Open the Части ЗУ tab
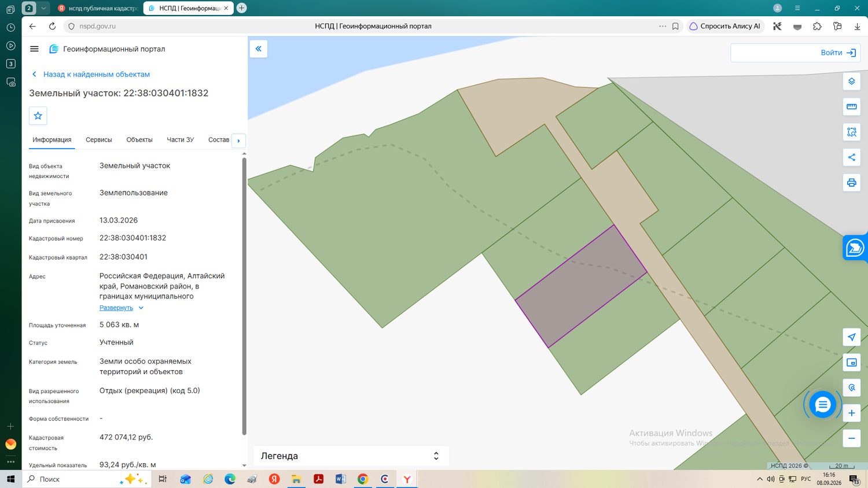Image resolution: width=868 pixels, height=488 pixels. 181,140
